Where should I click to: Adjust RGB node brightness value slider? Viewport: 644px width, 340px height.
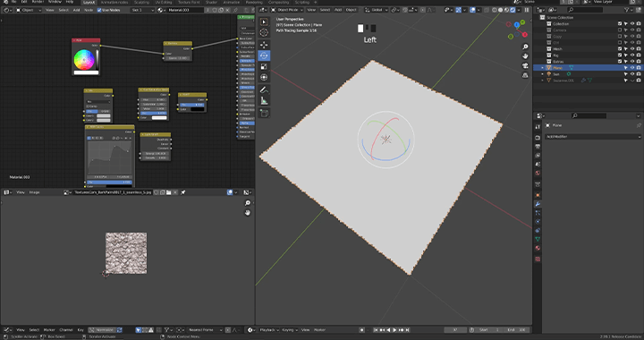(97, 60)
